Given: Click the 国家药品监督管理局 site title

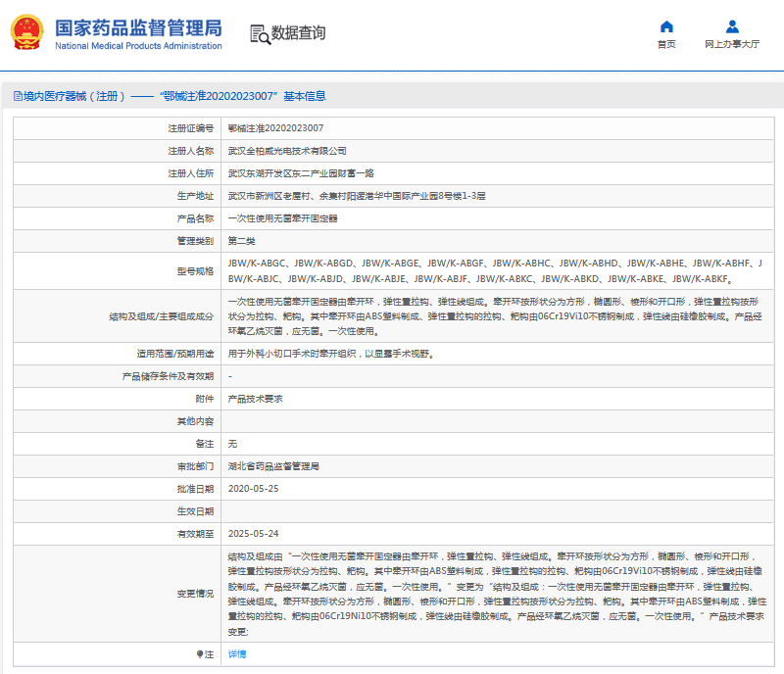Looking at the screenshot, I should coord(138,26).
